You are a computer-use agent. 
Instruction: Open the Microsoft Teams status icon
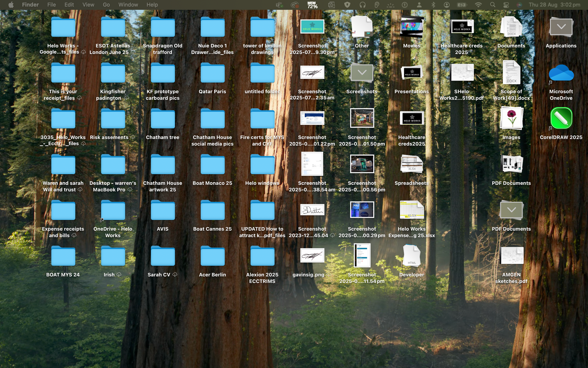(x=279, y=5)
